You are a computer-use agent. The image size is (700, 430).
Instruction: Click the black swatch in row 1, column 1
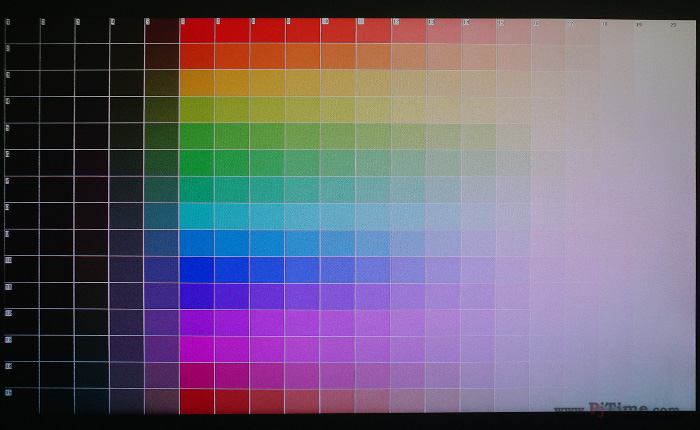(x=22, y=31)
